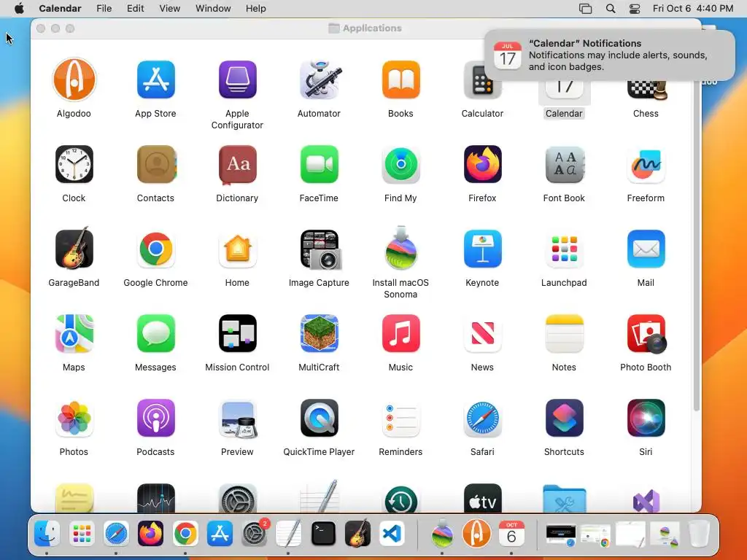Open Control Center in menu bar
This screenshot has width=747, height=560.
point(635,9)
